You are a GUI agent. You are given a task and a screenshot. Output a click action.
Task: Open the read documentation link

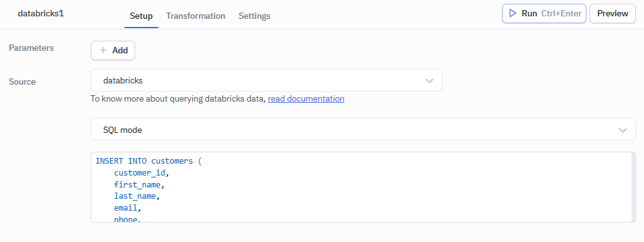[306, 99]
